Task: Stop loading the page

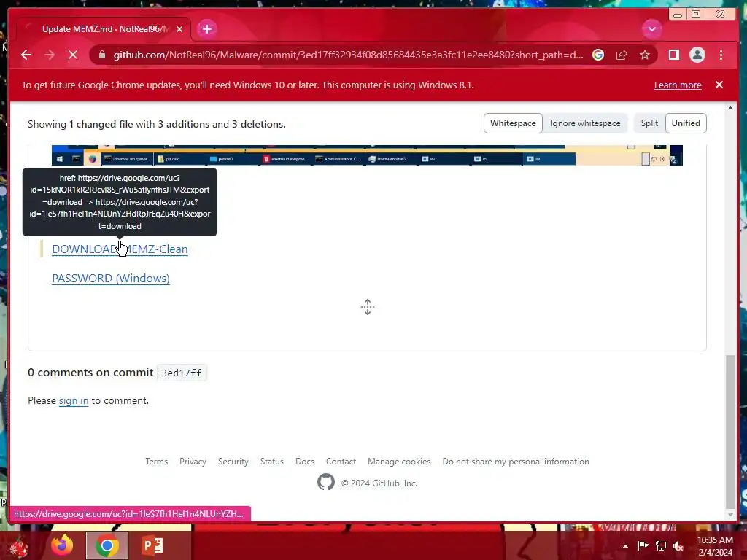Action: [73, 55]
